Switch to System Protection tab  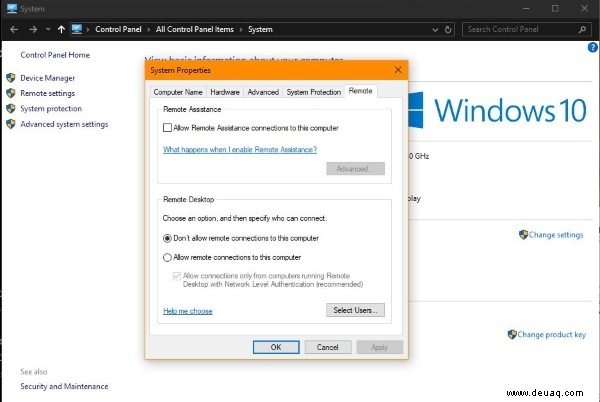pyautogui.click(x=314, y=92)
